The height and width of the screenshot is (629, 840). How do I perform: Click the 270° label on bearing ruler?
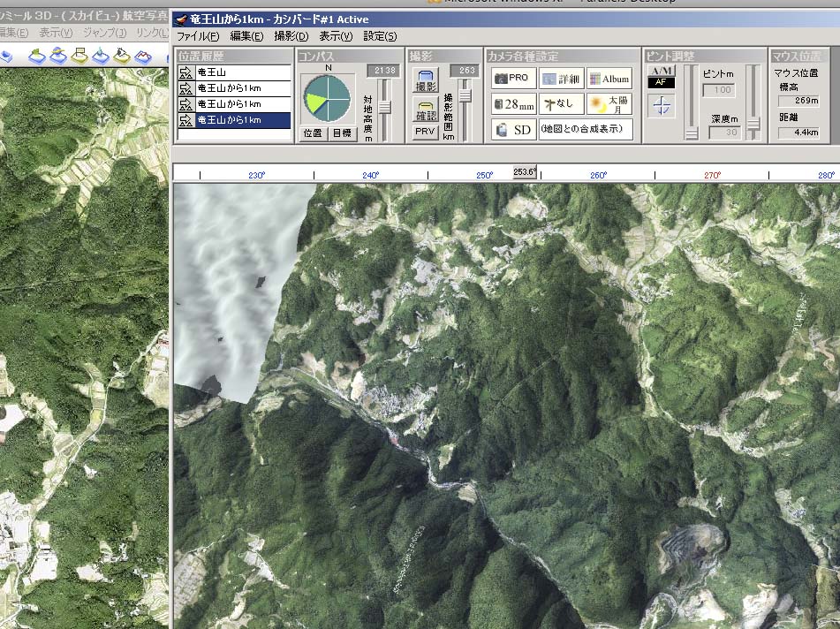coord(713,175)
